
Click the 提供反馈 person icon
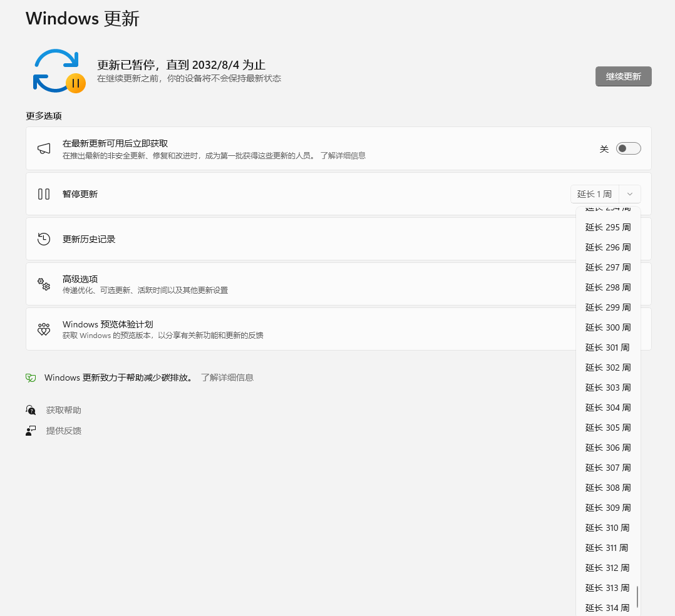31,431
